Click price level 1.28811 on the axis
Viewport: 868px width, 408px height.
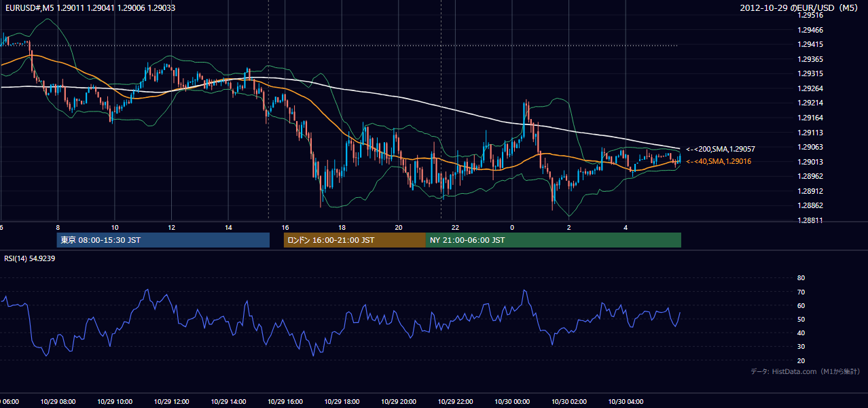(810, 220)
